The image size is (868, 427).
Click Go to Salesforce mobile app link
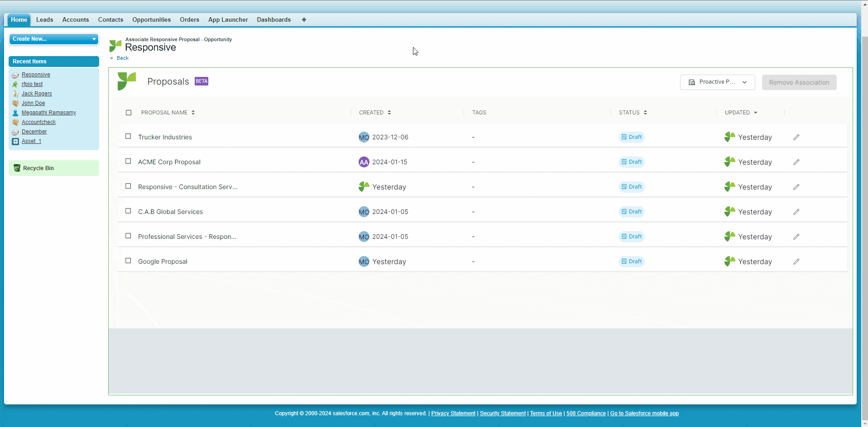pyautogui.click(x=644, y=413)
